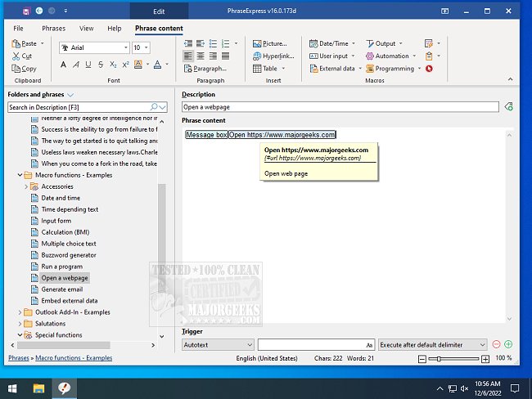This screenshot has width=532, height=399.
Task: Open File Explorer from the Windows taskbar
Action: point(38,388)
